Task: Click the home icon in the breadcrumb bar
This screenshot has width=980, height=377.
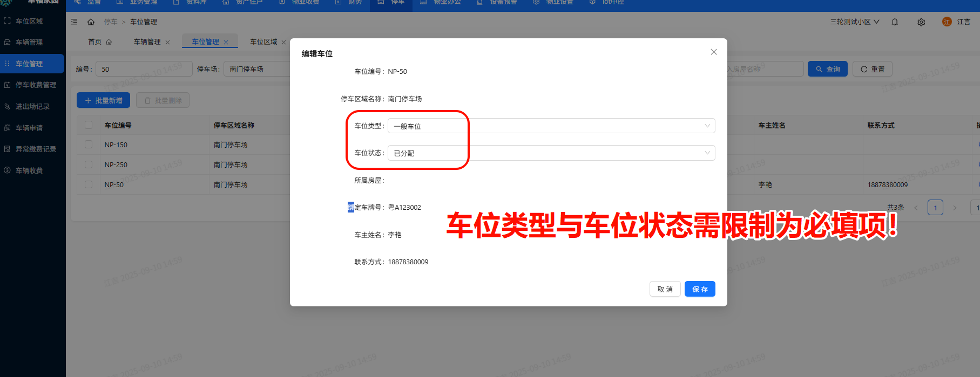Action: [x=91, y=22]
